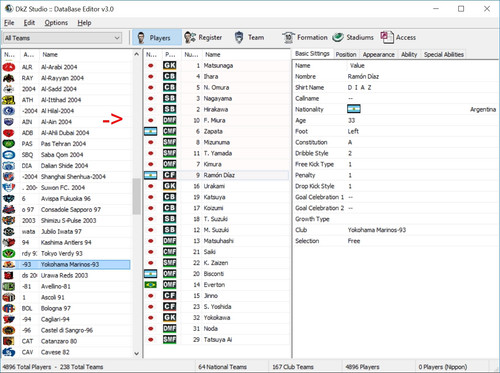Click the Value column header
Image resolution: width=500 pixels, height=373 pixels.
coord(357,65)
